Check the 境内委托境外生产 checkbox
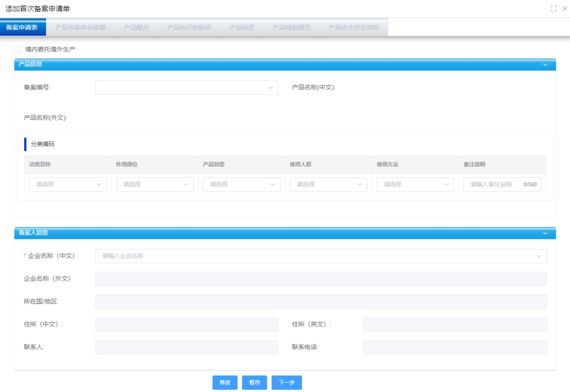The image size is (570, 392). (x=17, y=50)
